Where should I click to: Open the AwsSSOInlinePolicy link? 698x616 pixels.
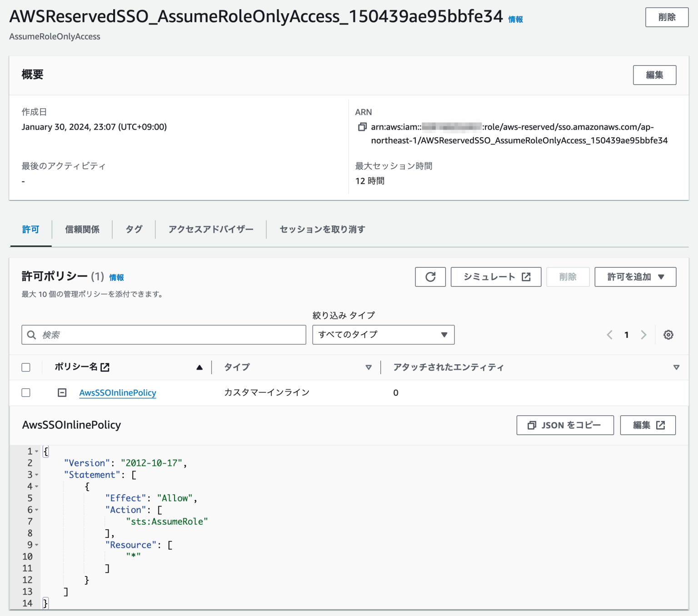117,392
